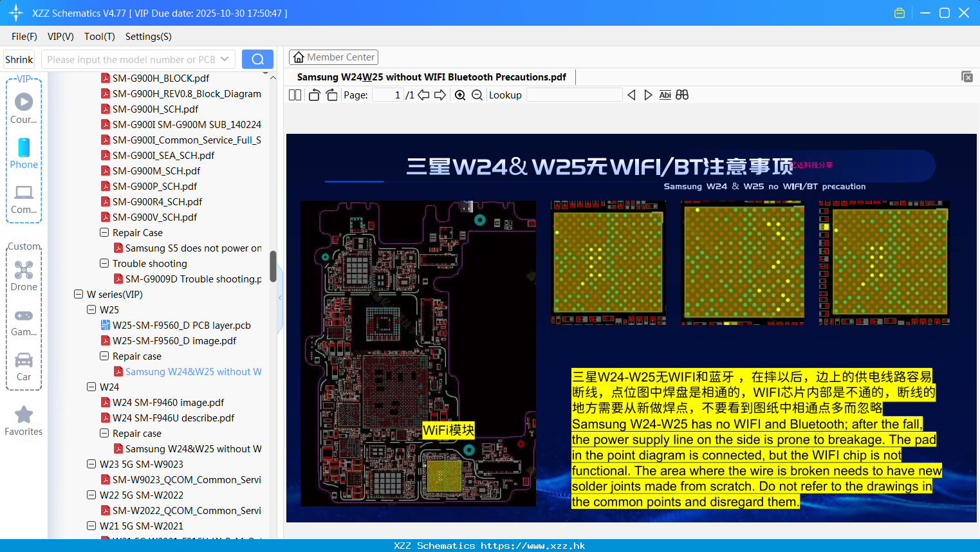Click the blue search button
Screen dimensions: 980x552
(257, 59)
